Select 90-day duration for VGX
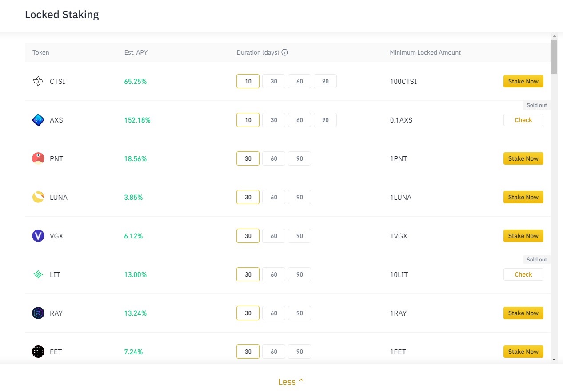Viewport: 563px width, 392px height. click(299, 236)
